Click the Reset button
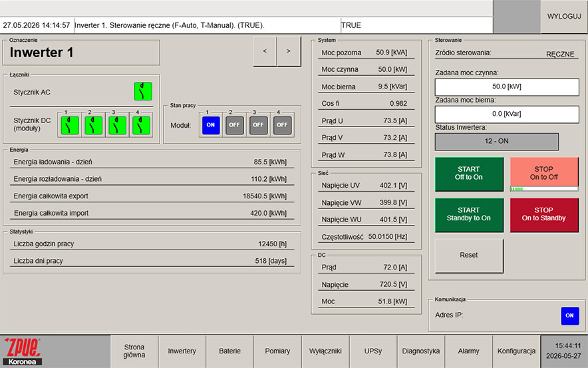 (x=469, y=256)
